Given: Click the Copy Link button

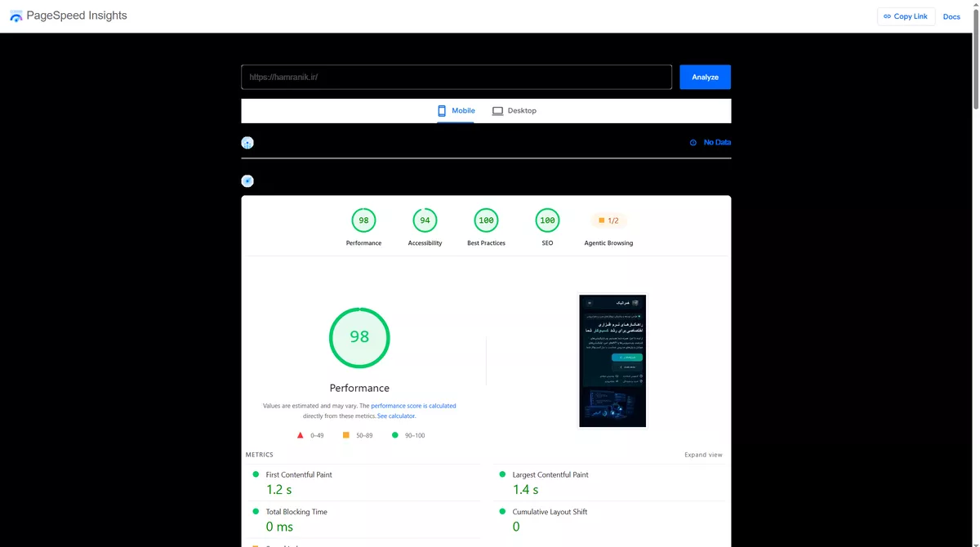Looking at the screenshot, I should tap(906, 16).
